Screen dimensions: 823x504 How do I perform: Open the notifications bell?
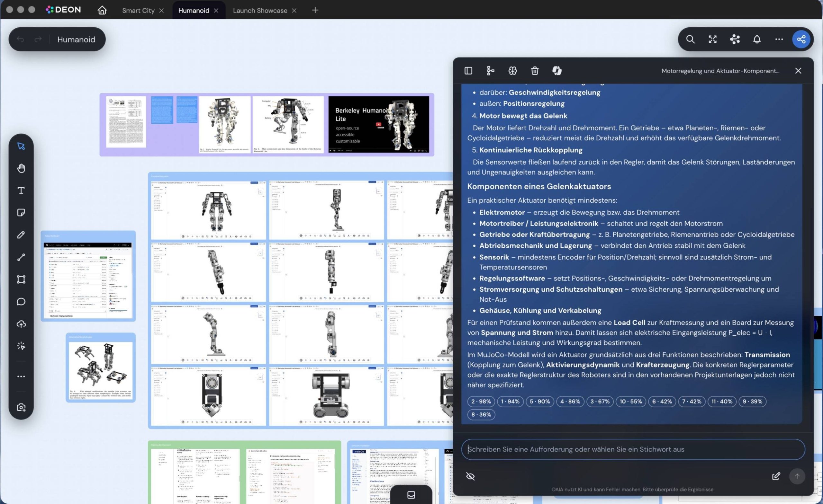757,40
